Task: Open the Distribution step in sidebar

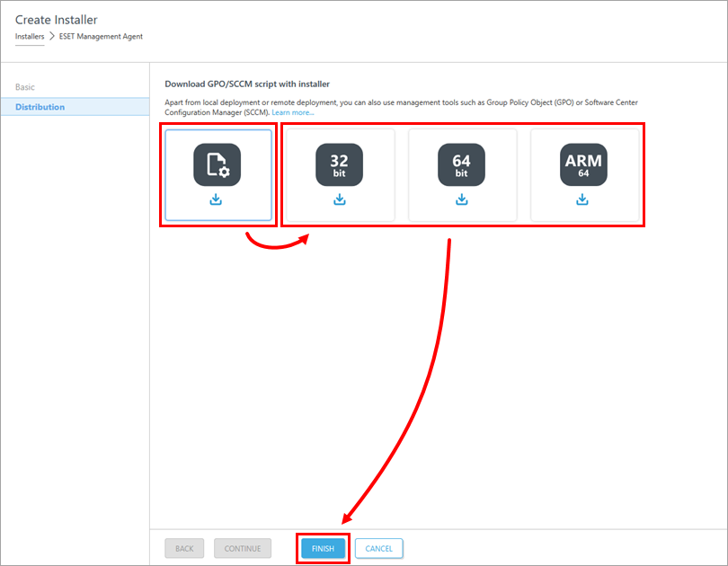Action: pyautogui.click(x=40, y=107)
